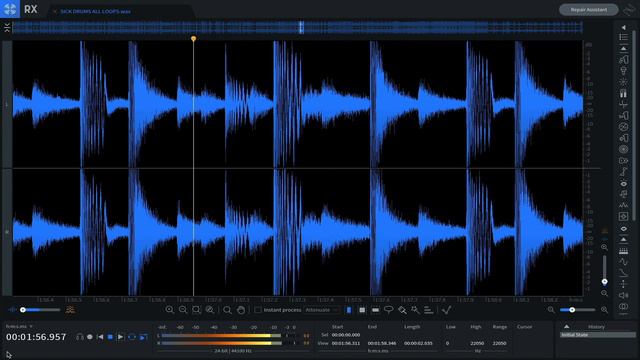The image size is (640, 360).
Task: Click the zoom out full icon
Action: [210, 310]
